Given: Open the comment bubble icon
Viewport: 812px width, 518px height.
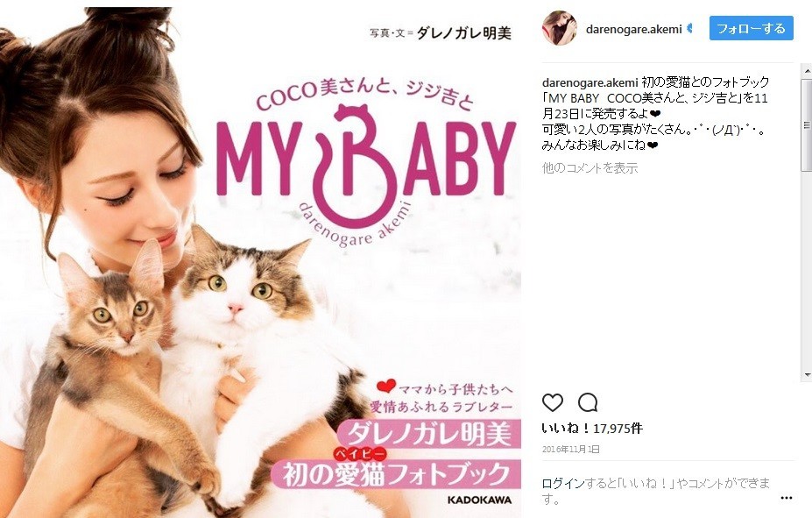Looking at the screenshot, I should [588, 402].
